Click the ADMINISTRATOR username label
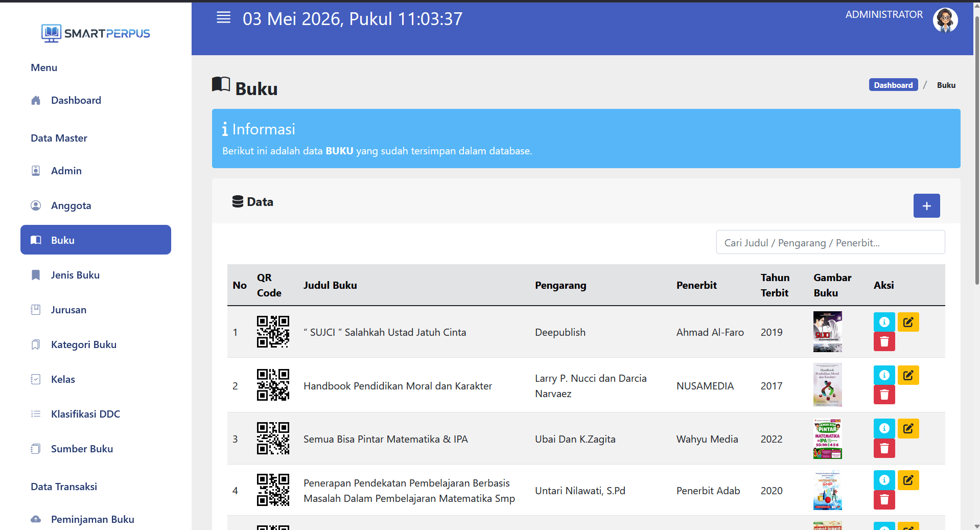Screen dimensions: 980x530 point(884,15)
